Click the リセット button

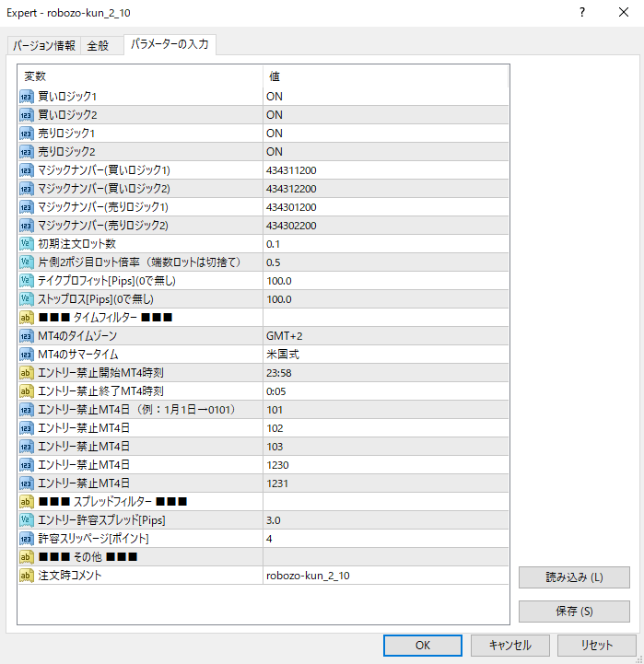[x=596, y=645]
